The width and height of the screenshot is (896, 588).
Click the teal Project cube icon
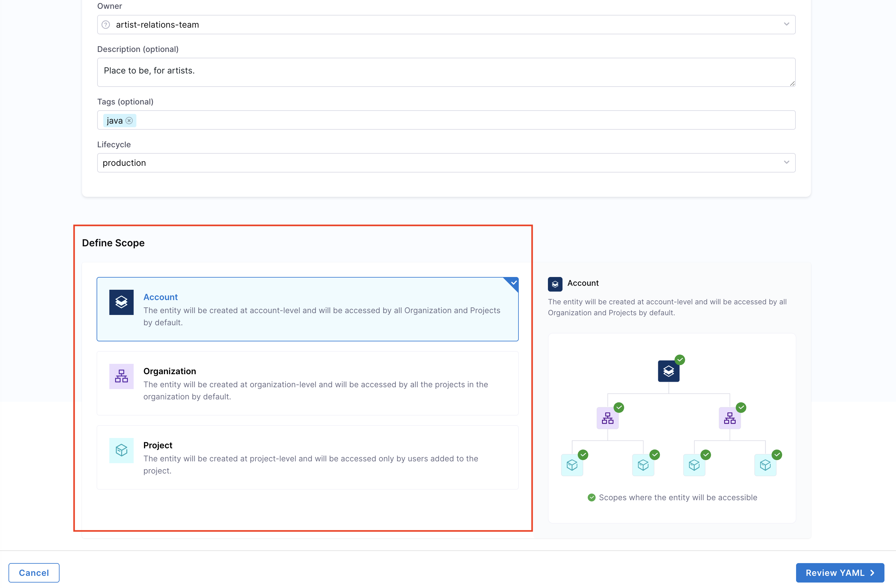[x=121, y=450]
